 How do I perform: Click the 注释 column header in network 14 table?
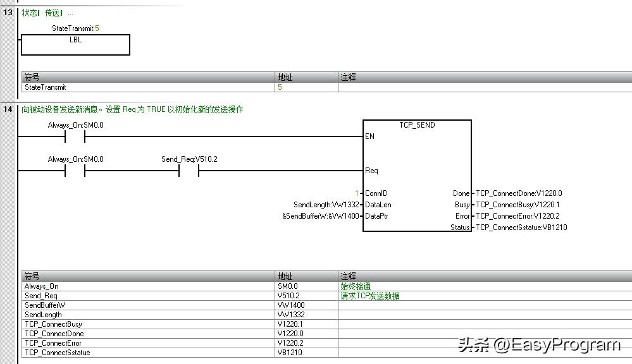coord(485,276)
